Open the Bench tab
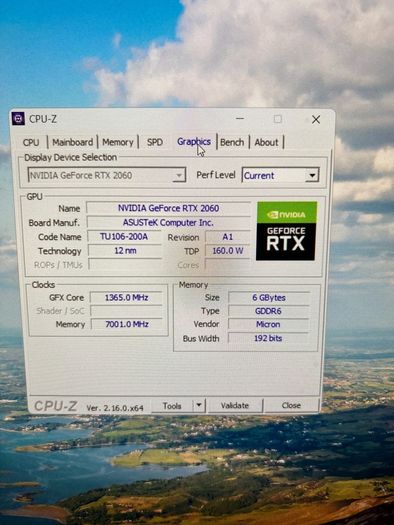 point(232,142)
